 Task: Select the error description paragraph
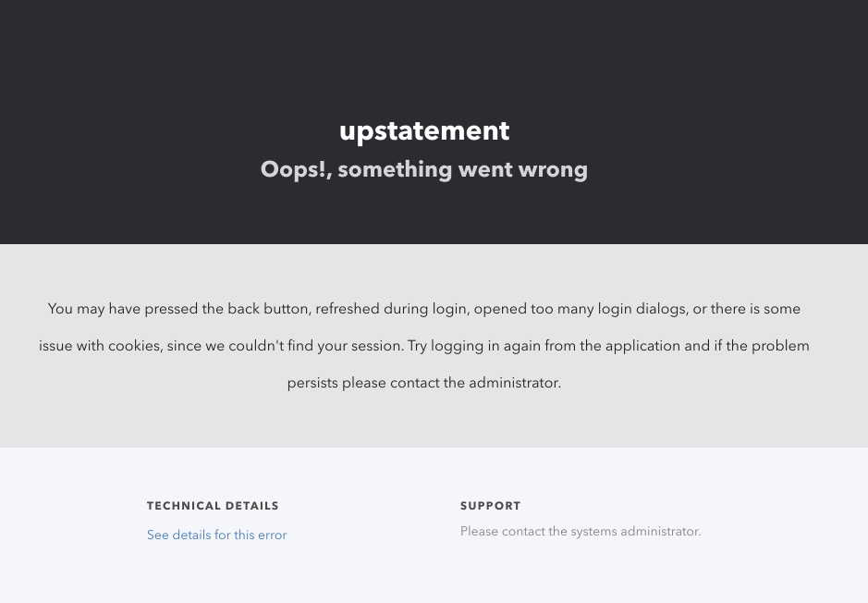tap(423, 345)
